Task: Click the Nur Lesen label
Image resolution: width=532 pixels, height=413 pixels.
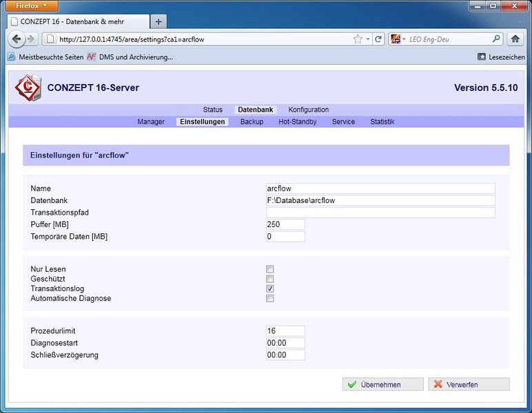Action: (x=48, y=269)
